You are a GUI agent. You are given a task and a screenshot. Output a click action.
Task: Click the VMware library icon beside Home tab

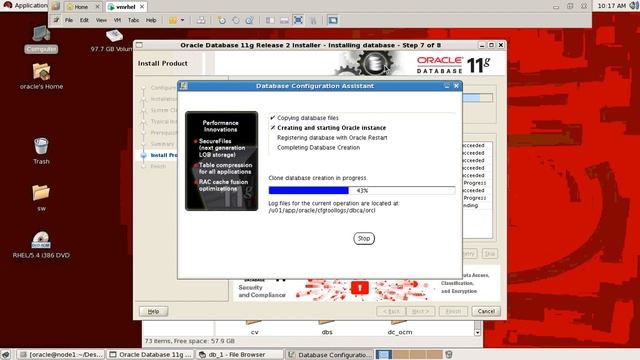pyautogui.click(x=56, y=6)
